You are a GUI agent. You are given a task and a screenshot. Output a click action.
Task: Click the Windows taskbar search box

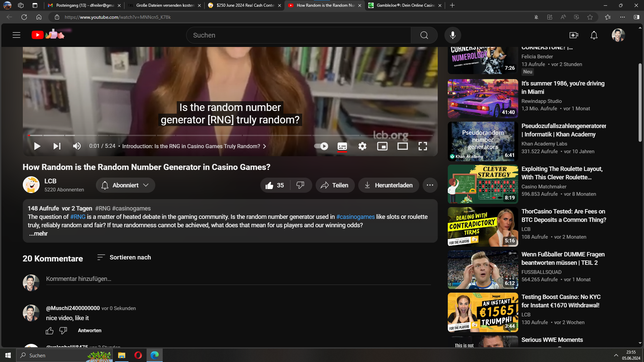(x=64, y=355)
